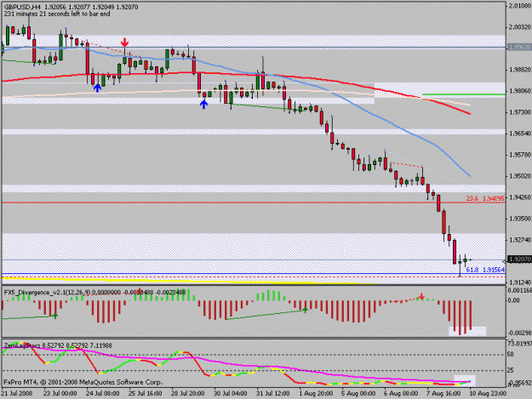The width and height of the screenshot is (532, 399).
Task: Click the 1.98820 price axis label
Action: [520, 70]
